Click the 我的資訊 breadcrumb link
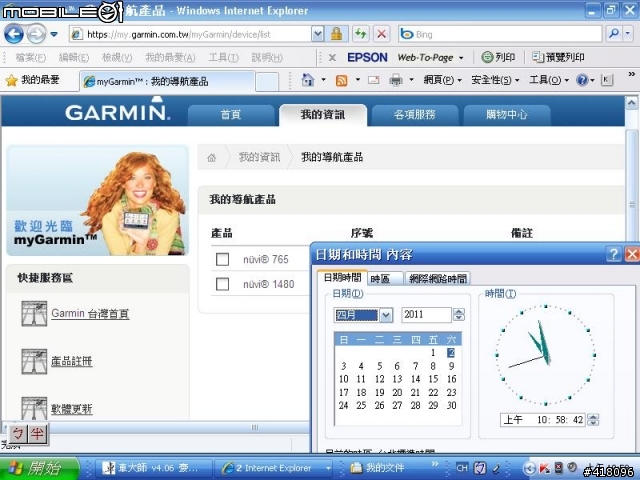 point(259,157)
